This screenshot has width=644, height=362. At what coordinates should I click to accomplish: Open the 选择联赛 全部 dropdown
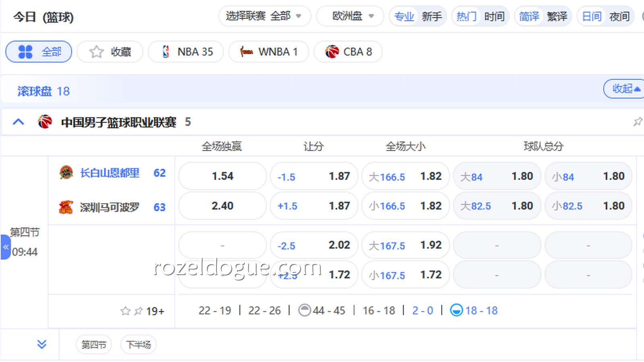click(x=264, y=16)
